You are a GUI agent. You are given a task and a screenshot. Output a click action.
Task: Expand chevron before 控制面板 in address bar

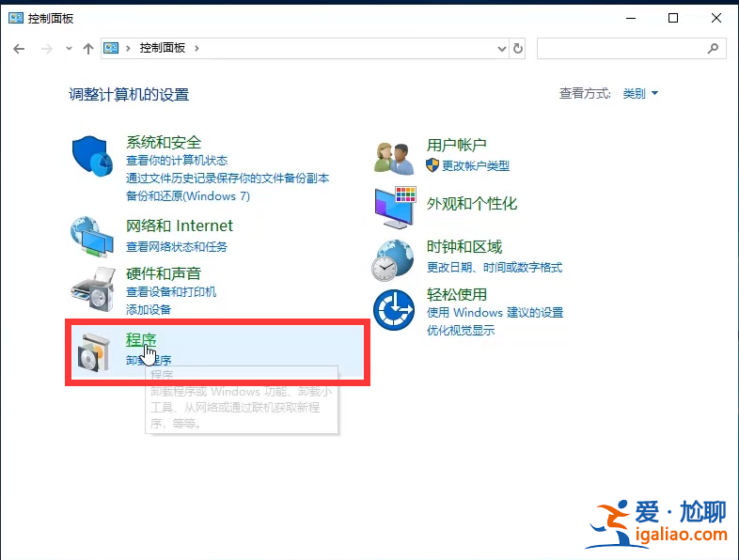tap(128, 48)
